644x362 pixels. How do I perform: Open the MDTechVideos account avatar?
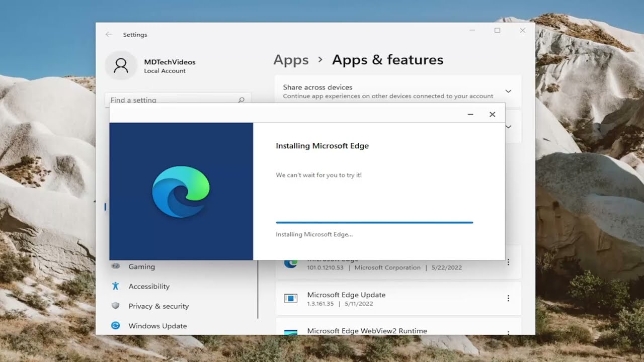tap(121, 65)
